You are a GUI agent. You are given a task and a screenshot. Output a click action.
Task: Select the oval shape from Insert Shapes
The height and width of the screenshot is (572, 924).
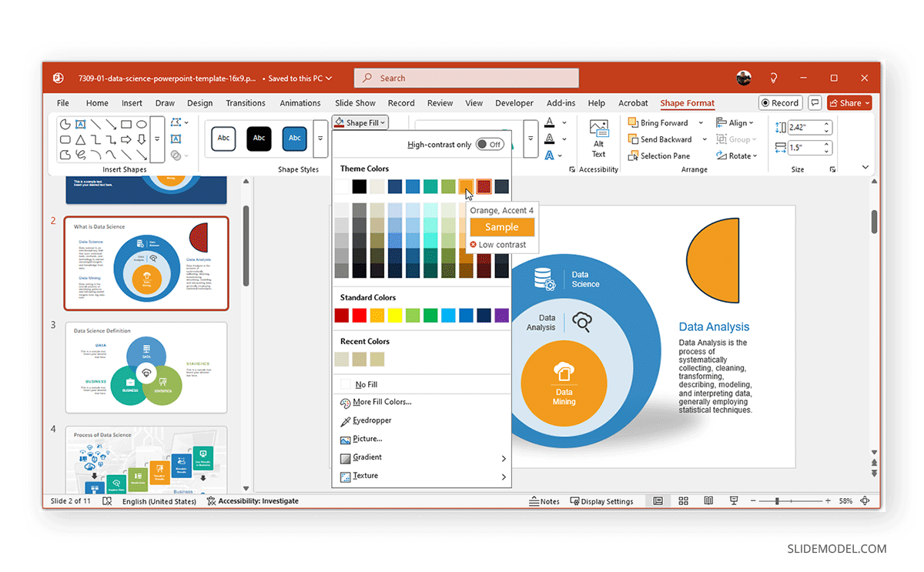click(x=142, y=124)
